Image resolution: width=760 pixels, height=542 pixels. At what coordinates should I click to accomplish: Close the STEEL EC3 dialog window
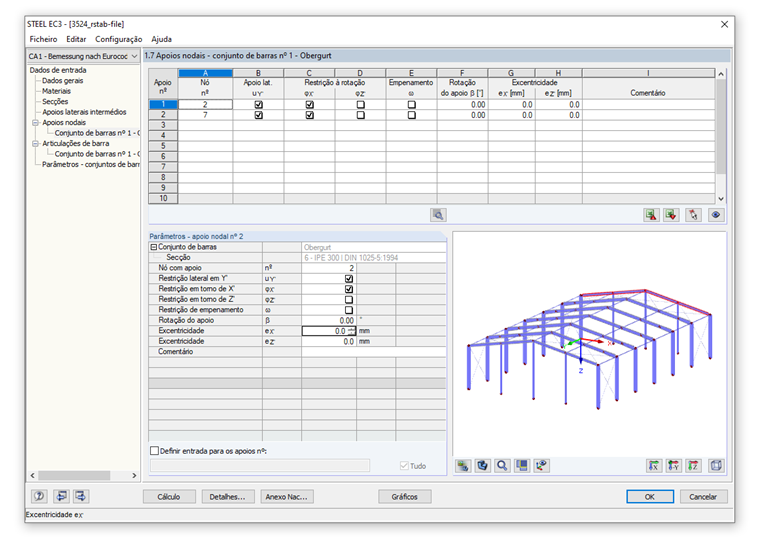click(724, 24)
